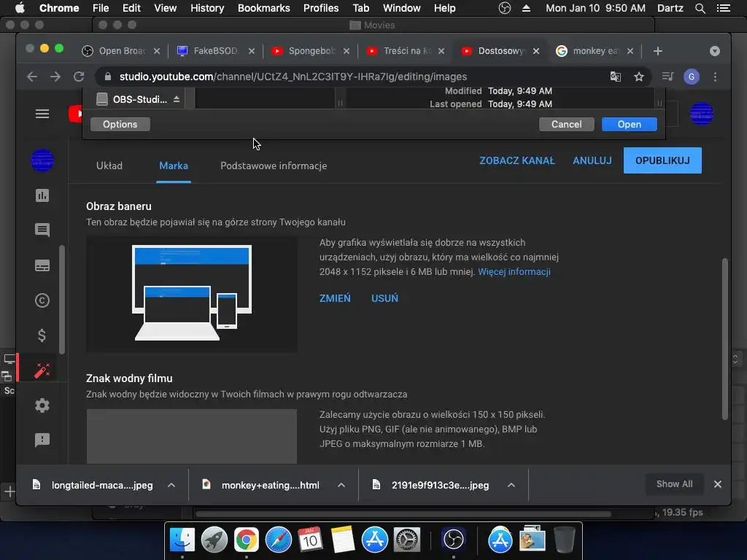Expand options for 2191e9f913c3e jpeg download

511,485
